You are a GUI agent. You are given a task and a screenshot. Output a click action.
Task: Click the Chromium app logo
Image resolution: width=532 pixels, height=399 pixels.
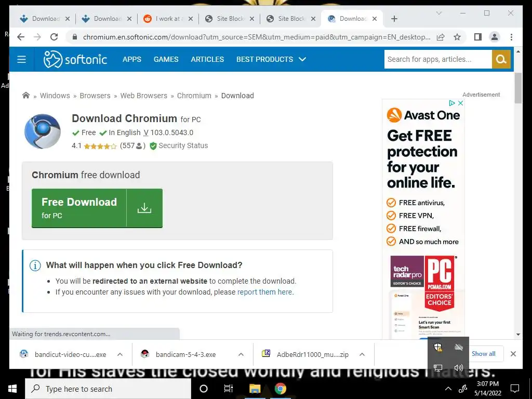click(43, 131)
